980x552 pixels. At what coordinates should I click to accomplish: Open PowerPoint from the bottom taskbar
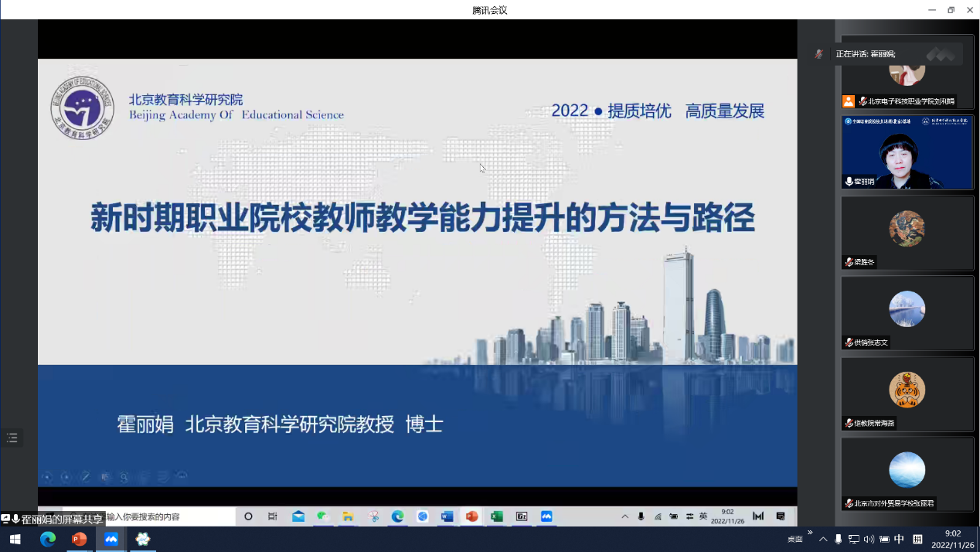click(79, 539)
